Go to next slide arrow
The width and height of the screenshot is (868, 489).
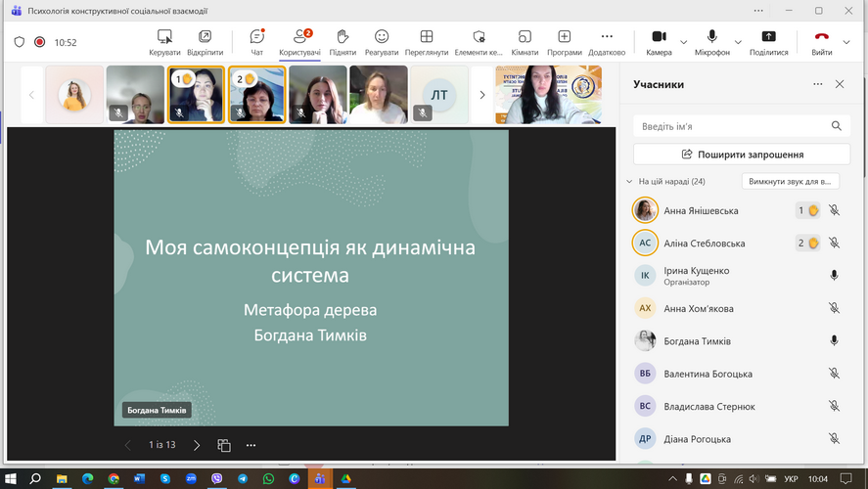[x=197, y=445]
